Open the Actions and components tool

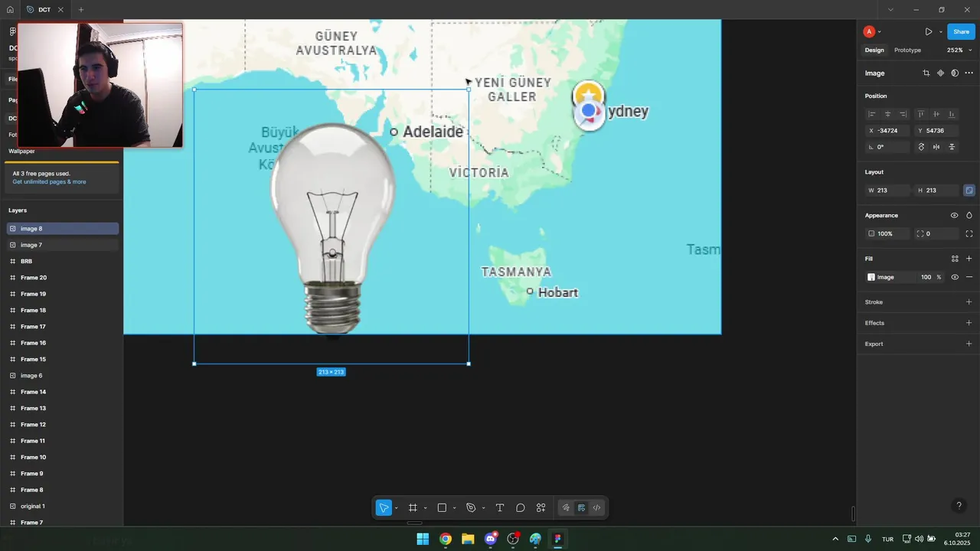coord(541,508)
